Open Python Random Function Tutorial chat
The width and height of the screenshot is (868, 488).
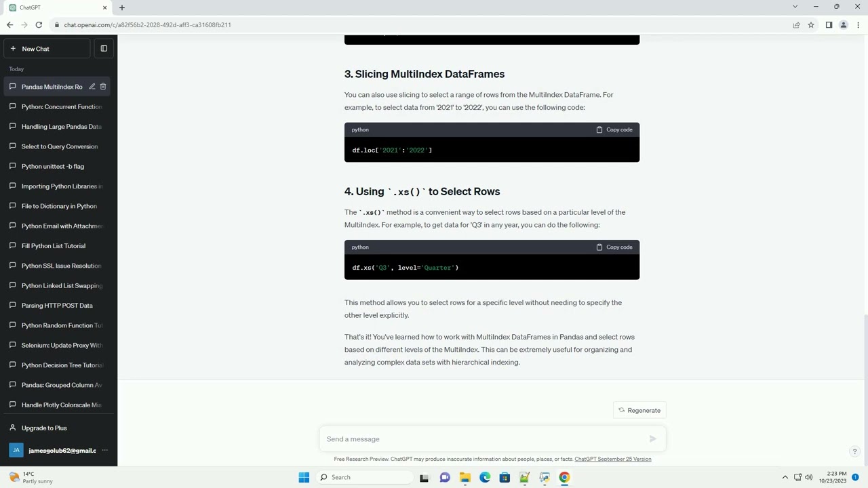(58, 325)
